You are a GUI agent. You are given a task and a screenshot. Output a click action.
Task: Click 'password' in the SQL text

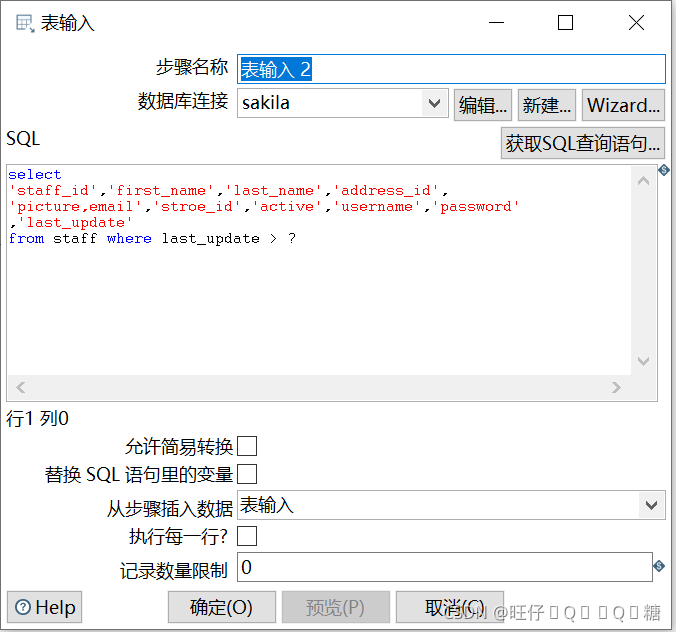pyautogui.click(x=476, y=206)
